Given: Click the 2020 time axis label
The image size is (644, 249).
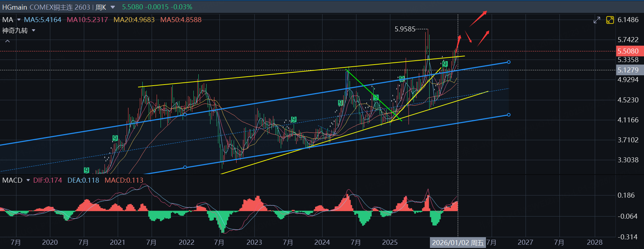Looking at the screenshot, I should (x=50, y=243).
